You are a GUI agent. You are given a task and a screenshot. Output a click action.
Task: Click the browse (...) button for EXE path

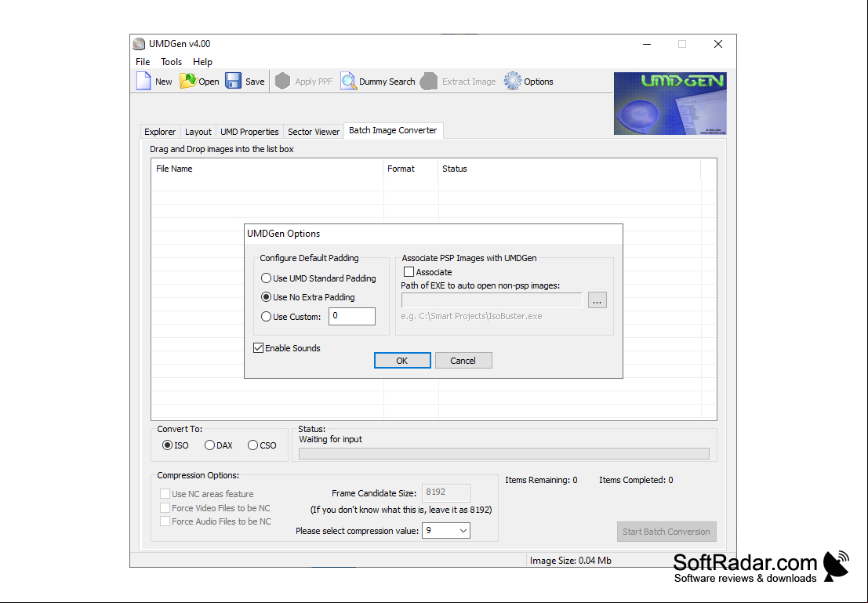click(x=597, y=300)
